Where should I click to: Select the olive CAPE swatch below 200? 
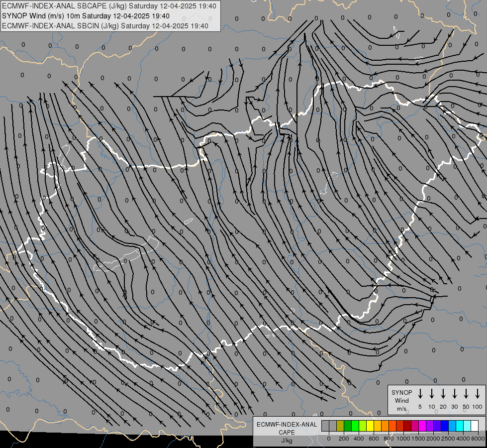[x=340, y=426]
